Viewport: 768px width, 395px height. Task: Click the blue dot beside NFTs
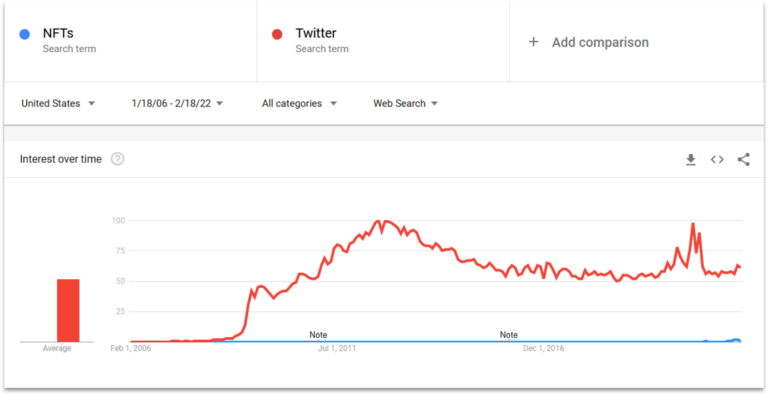coord(24,34)
